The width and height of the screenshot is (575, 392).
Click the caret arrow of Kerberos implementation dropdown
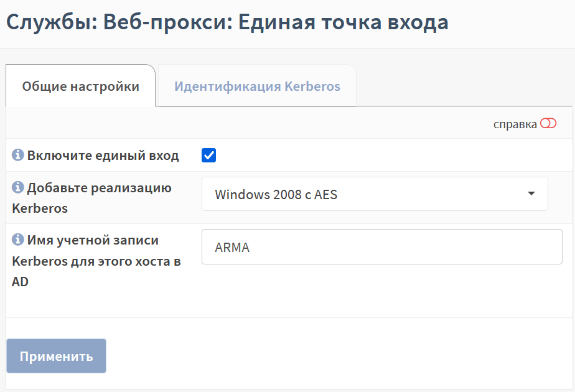pos(531,194)
